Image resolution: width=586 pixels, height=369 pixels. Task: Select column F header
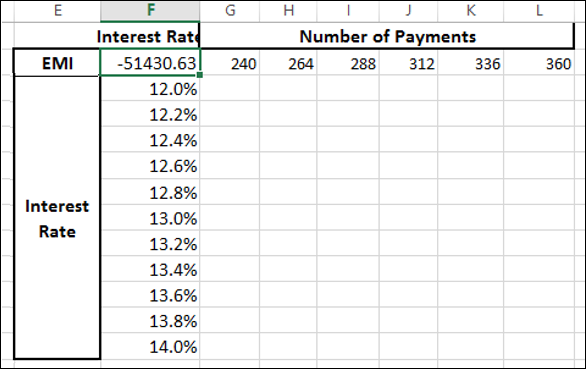pos(150,11)
